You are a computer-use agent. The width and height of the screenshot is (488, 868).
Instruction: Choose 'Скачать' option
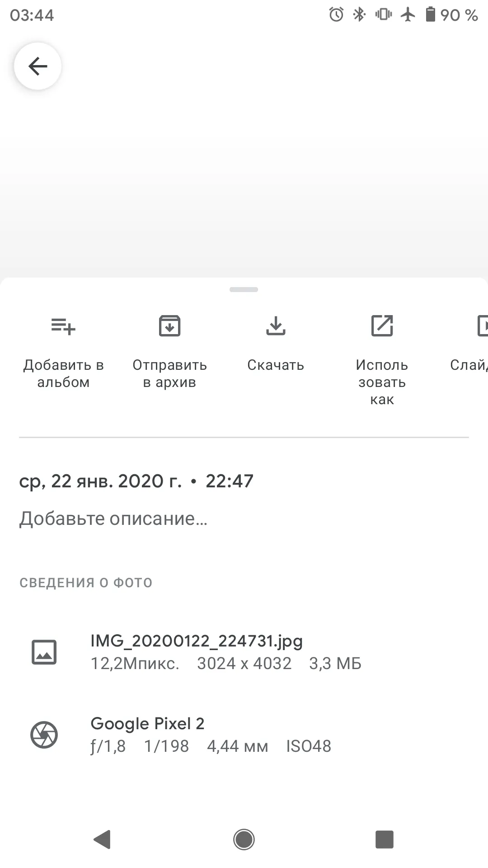[276, 365]
